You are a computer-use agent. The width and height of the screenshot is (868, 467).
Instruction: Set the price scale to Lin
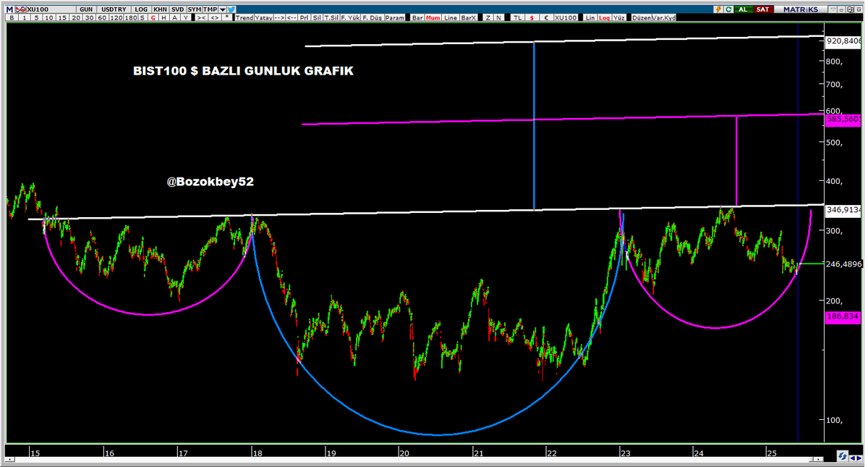[x=590, y=17]
